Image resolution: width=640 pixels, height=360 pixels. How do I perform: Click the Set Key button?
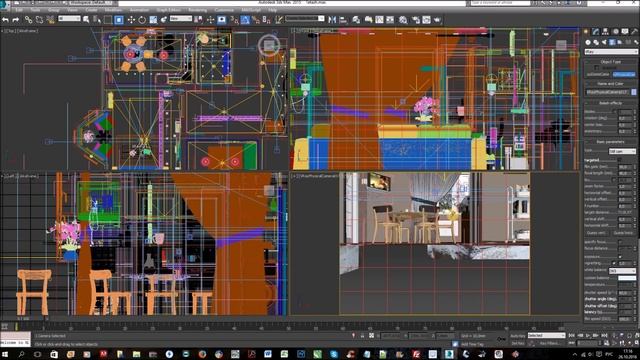517,344
